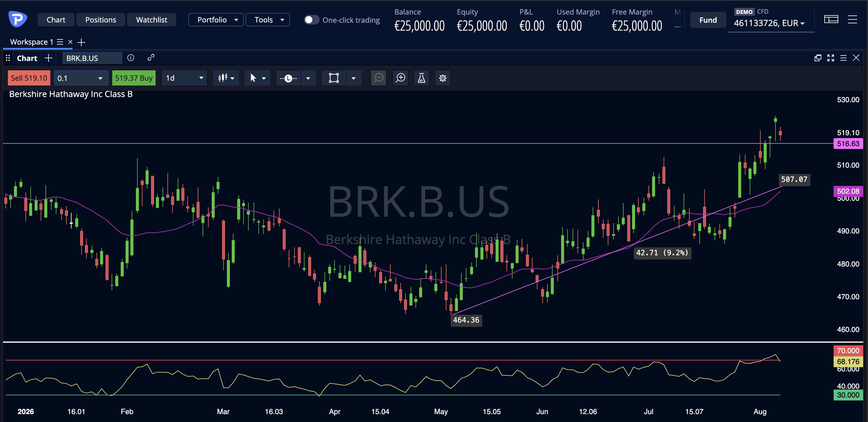Expand the Tools dropdown
This screenshot has width=868, height=422.
tap(267, 20)
